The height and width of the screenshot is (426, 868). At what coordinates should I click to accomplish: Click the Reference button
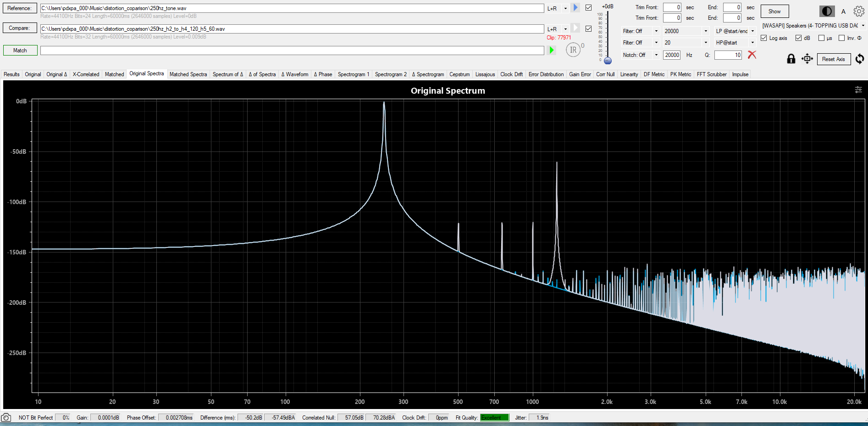(20, 8)
